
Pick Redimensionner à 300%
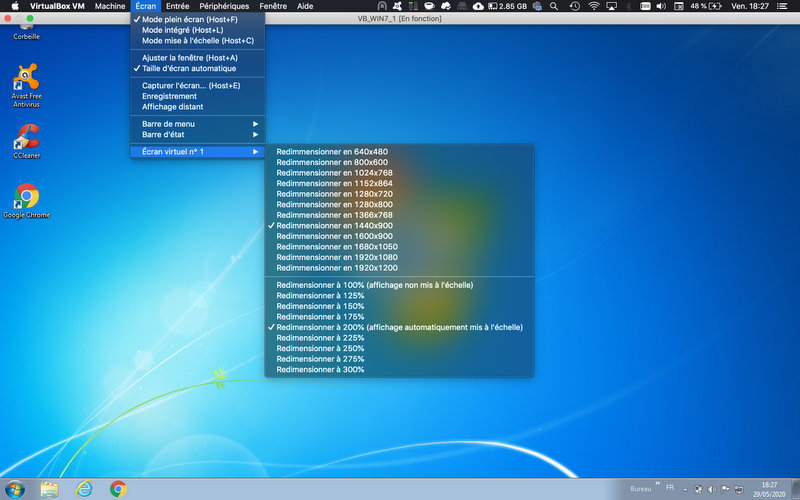(399, 369)
